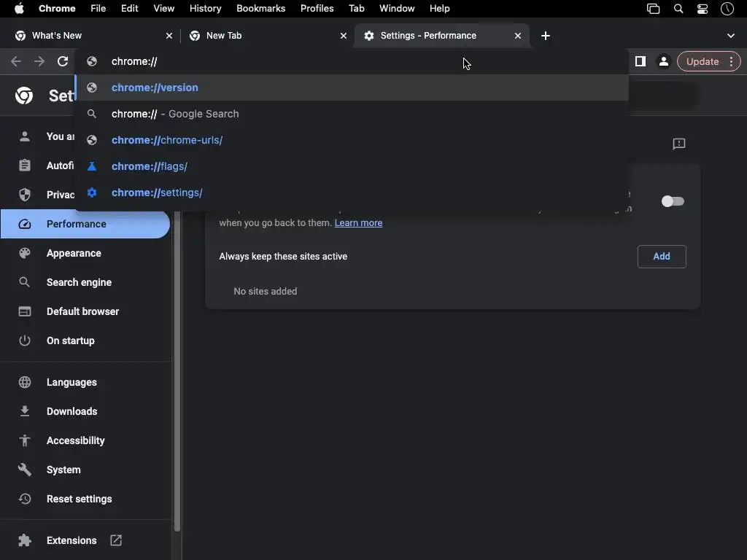Open the new tab plus button
Screen dimensions: 747x560
(546, 36)
